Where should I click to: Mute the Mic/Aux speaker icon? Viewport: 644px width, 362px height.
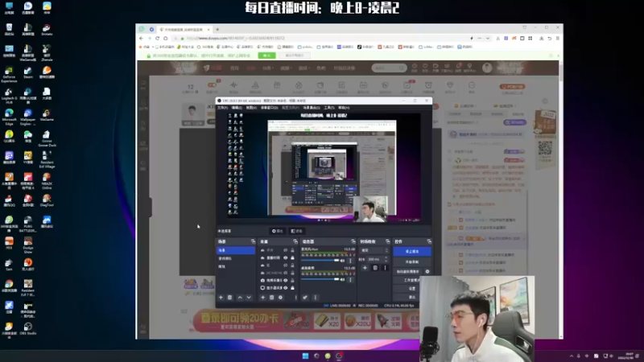(343, 261)
